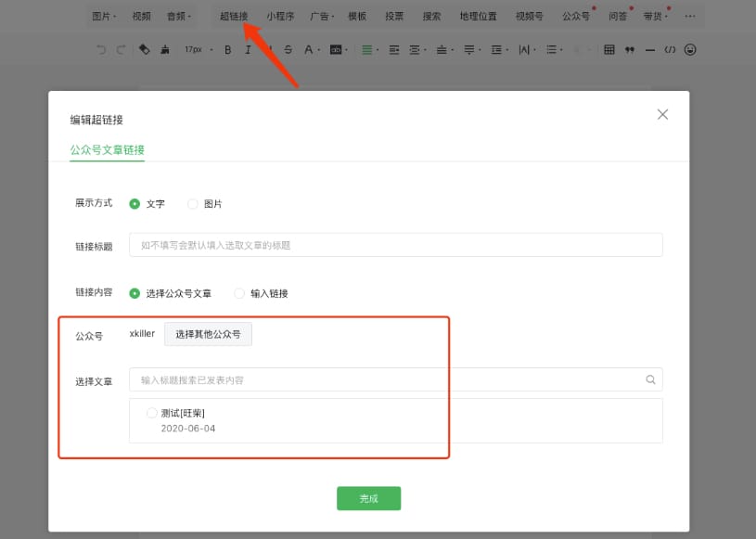Click the 地理位置 menu item
The height and width of the screenshot is (539, 756).
[478, 16]
